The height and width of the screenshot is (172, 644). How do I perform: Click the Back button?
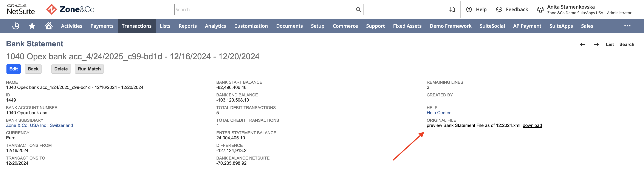pos(33,69)
